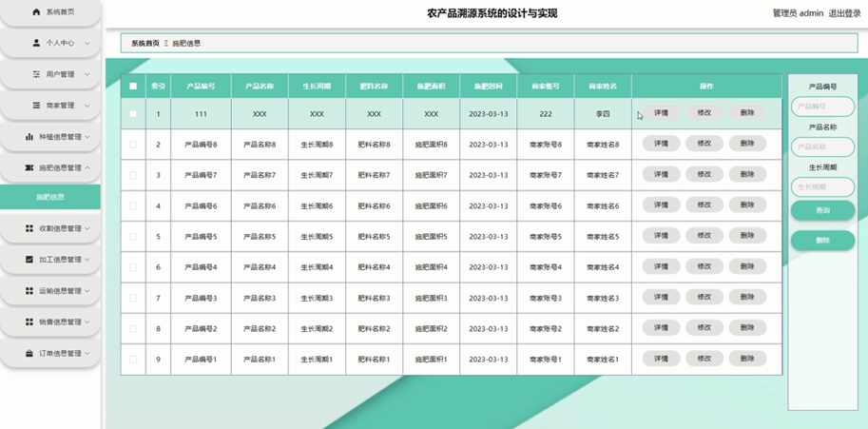
Task: Collapse the 施肥信息管理 menu chevron
Action: (87, 167)
